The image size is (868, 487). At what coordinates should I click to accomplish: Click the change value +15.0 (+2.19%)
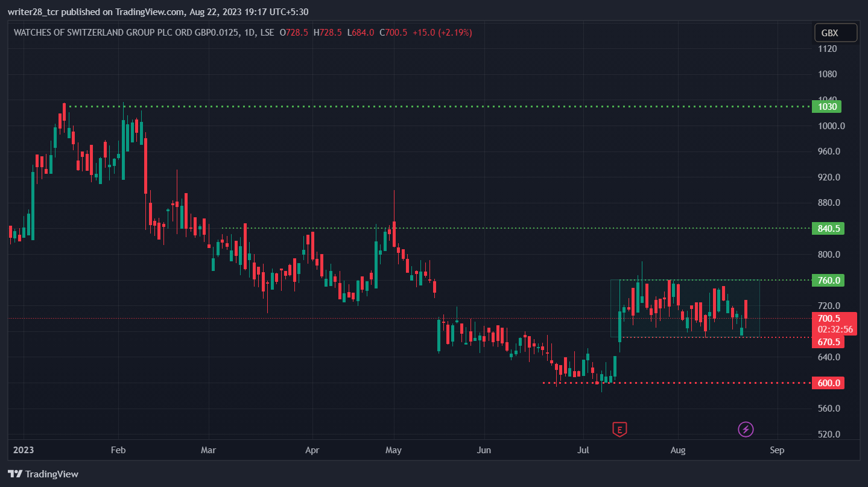[x=442, y=33]
